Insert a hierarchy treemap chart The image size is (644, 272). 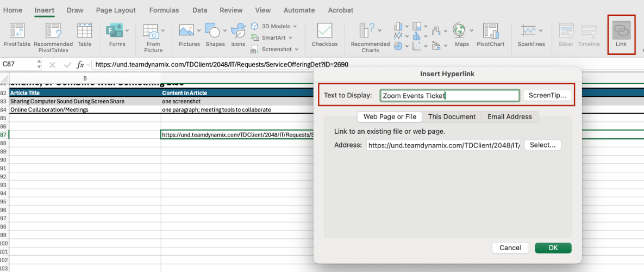[x=417, y=26]
